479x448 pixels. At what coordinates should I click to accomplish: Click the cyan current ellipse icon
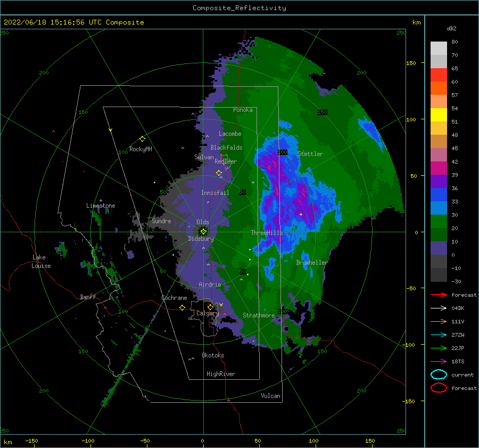click(439, 374)
